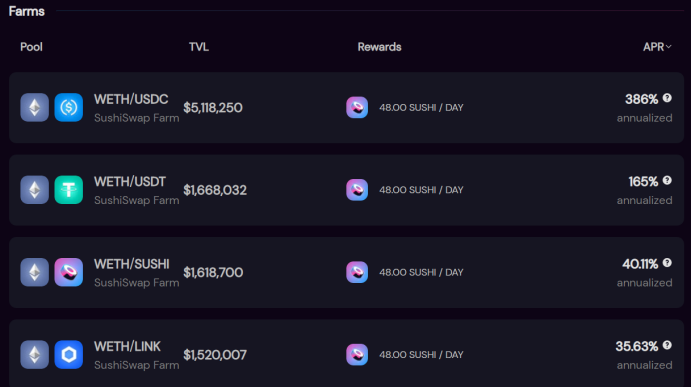Click the SUSHI reward icon in WETH/LINK row
Screen dimensions: 692x387
coord(357,354)
